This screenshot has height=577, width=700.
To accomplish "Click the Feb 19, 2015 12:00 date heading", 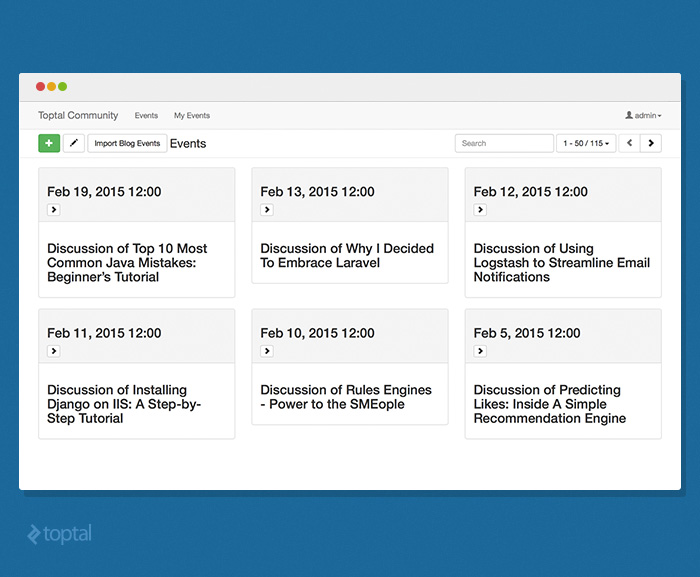I will 104,192.
